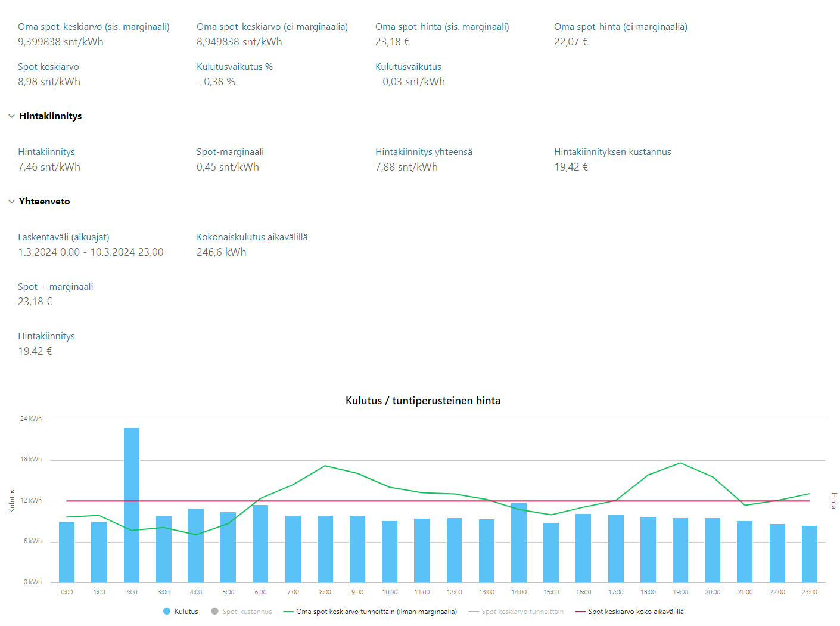Click the 23:00 consumption bar
This screenshot has height=626, width=840.
809,554
